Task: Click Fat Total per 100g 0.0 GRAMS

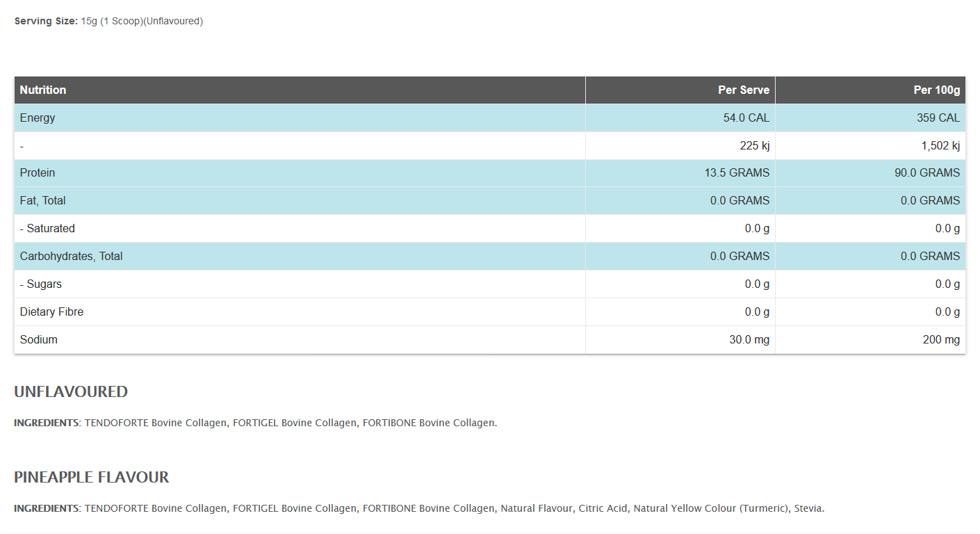Action: tap(931, 200)
